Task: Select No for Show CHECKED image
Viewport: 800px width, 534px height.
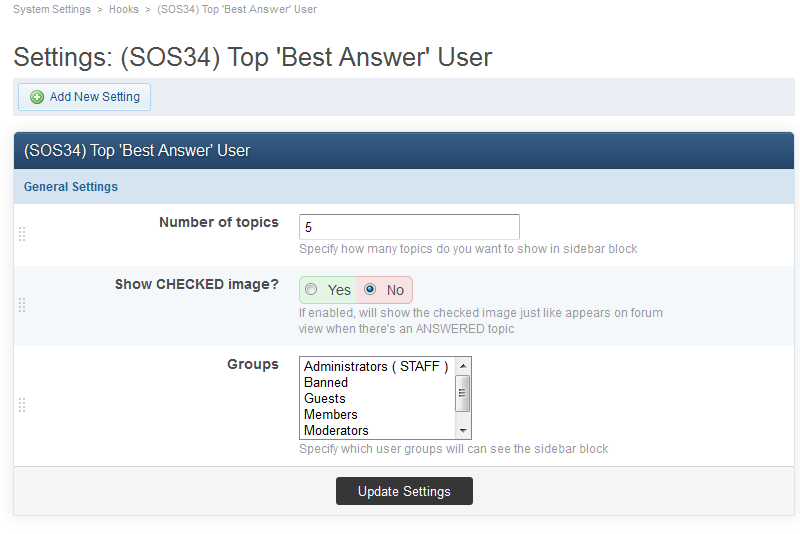Action: [370, 290]
